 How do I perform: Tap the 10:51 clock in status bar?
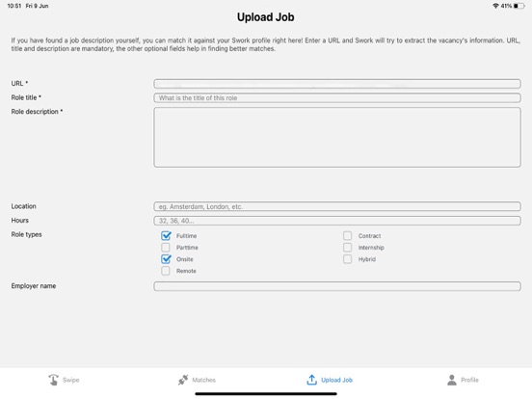pos(14,6)
